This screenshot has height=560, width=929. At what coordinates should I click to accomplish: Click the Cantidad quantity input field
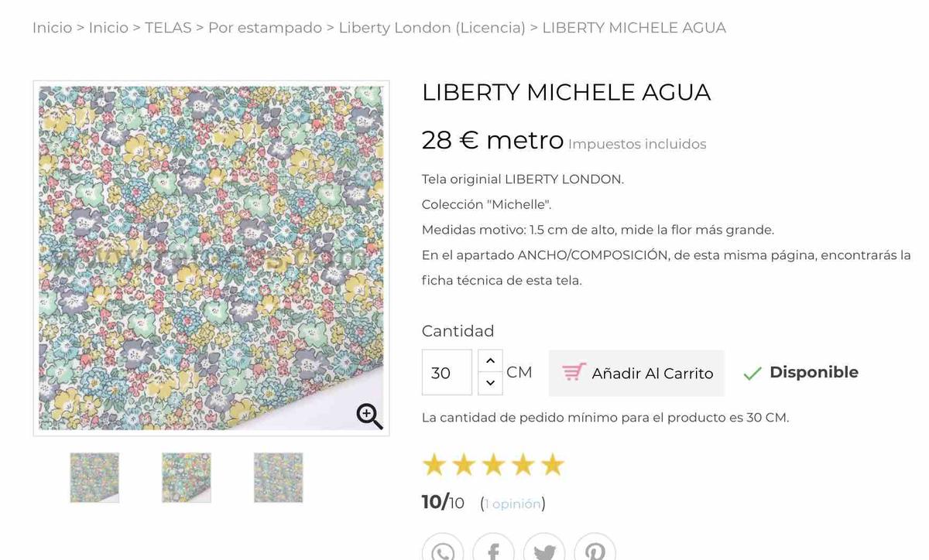[x=447, y=372]
